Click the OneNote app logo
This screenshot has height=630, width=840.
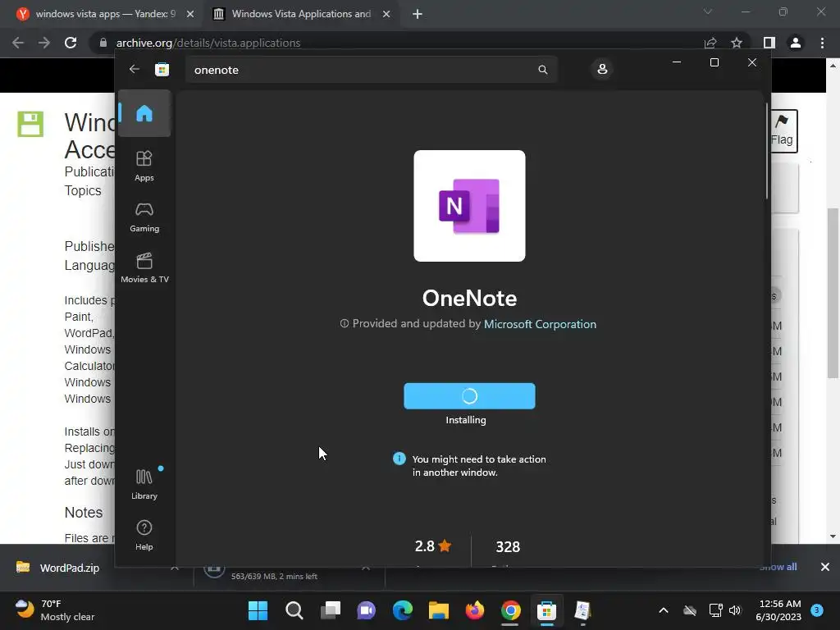point(469,206)
